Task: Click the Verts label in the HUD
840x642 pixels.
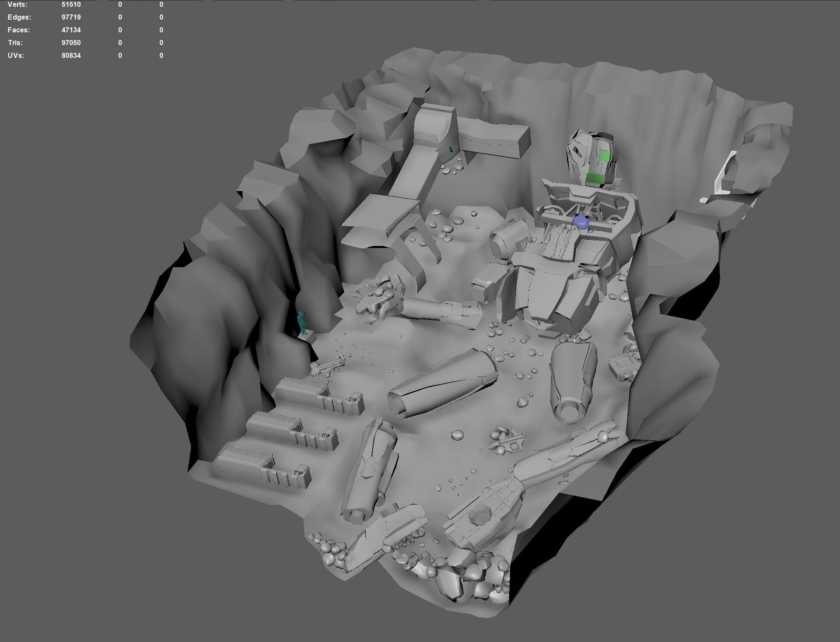Action: pos(17,4)
